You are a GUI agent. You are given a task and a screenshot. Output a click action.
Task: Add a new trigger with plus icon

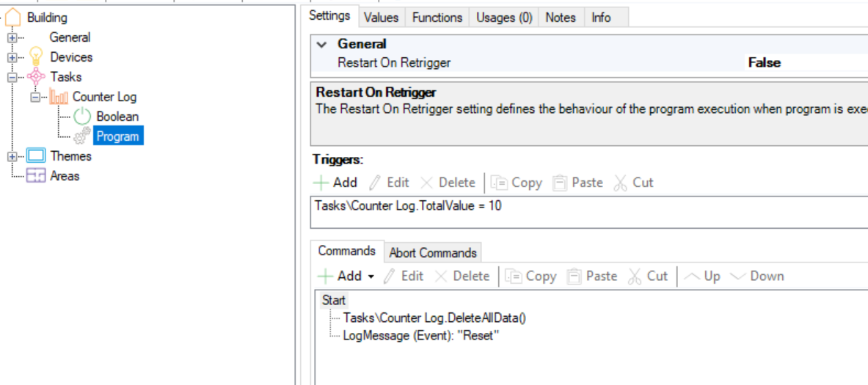(x=322, y=183)
